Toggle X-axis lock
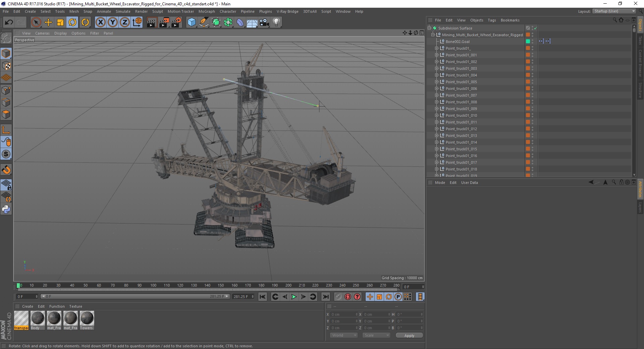The height and width of the screenshot is (349, 644). point(100,22)
